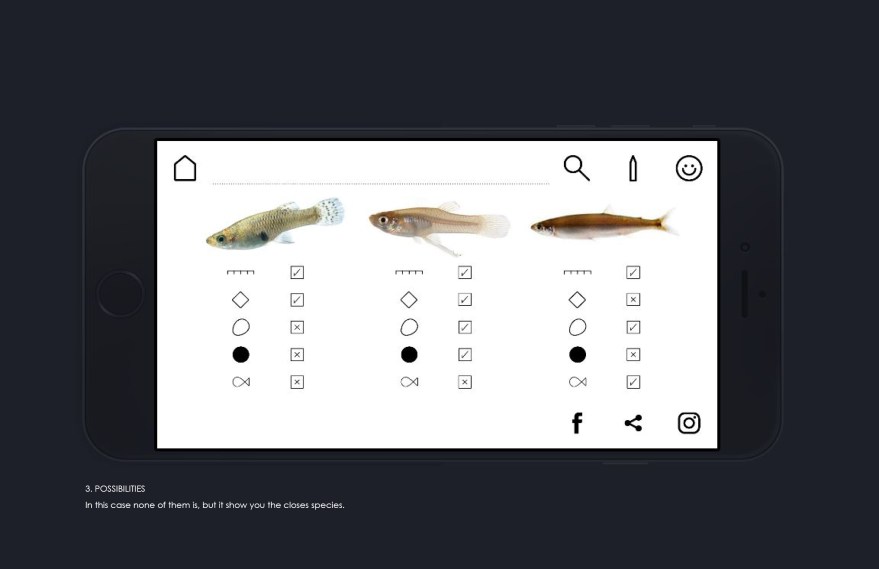This screenshot has width=879, height=569.
Task: Open the middle pale fish photo
Action: [440, 228]
